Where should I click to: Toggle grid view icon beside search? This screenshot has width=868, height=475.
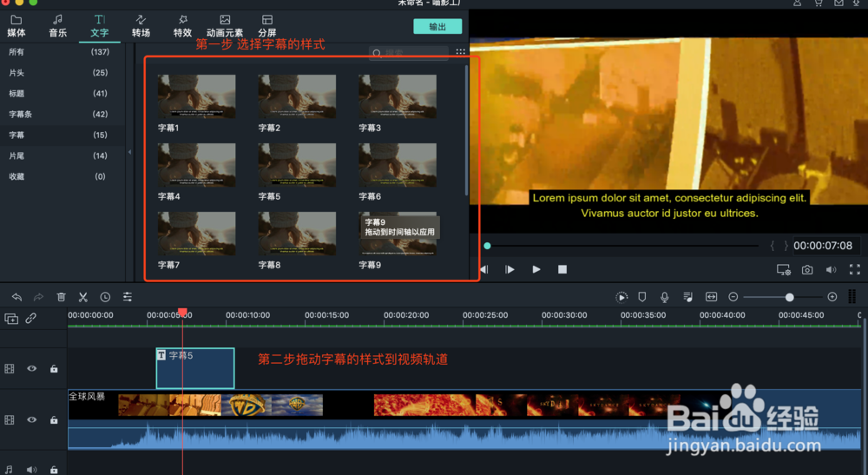coord(461,51)
